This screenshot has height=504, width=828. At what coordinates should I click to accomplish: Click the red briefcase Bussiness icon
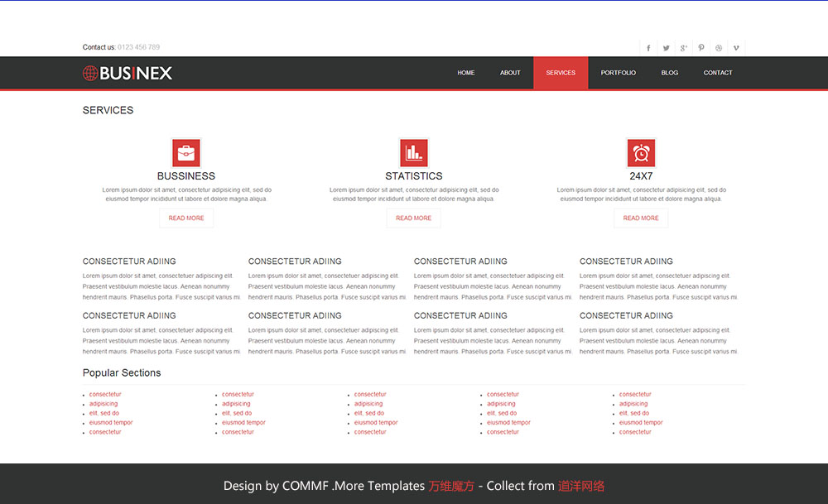186,153
